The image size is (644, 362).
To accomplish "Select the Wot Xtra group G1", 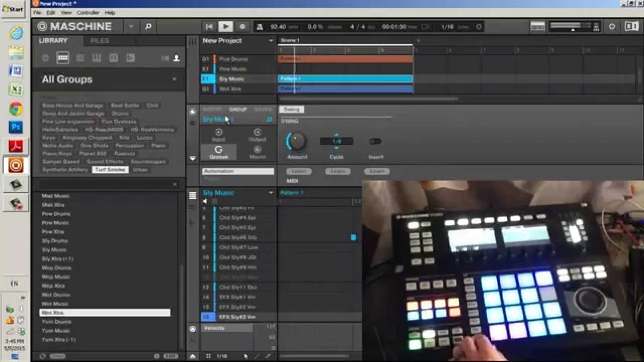I will (239, 88).
